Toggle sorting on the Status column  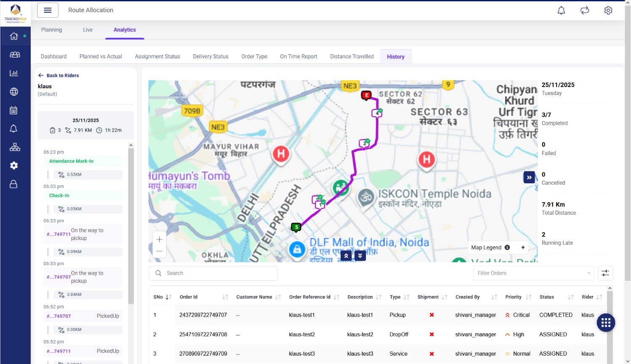570,297
